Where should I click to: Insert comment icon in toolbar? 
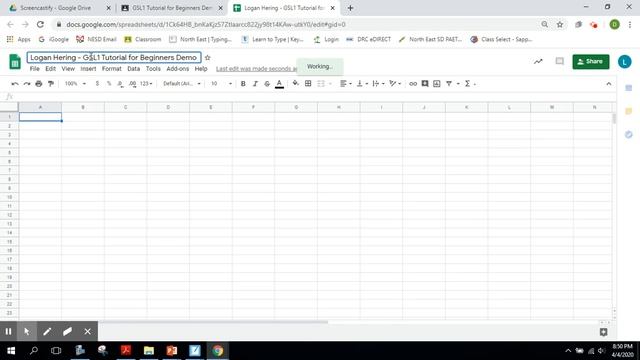coord(425,84)
